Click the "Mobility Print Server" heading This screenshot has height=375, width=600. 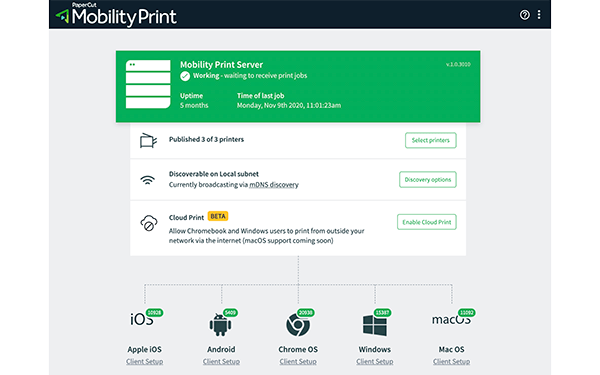coord(222,65)
